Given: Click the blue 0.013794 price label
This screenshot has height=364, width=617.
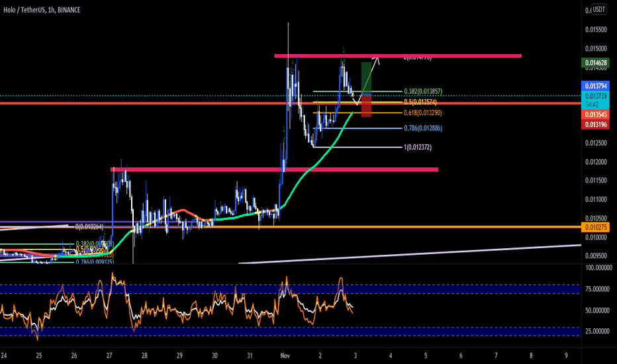Looking at the screenshot, I should 596,86.
